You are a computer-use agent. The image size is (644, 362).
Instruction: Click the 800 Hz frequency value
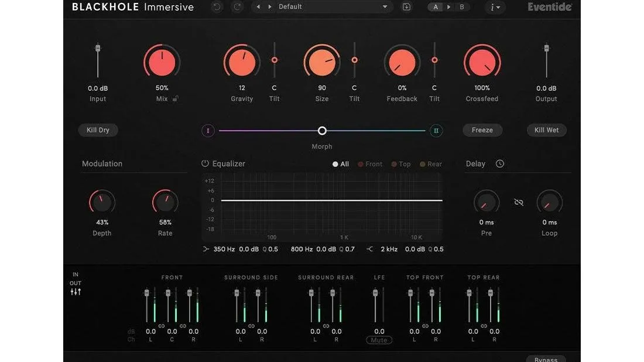coord(302,249)
